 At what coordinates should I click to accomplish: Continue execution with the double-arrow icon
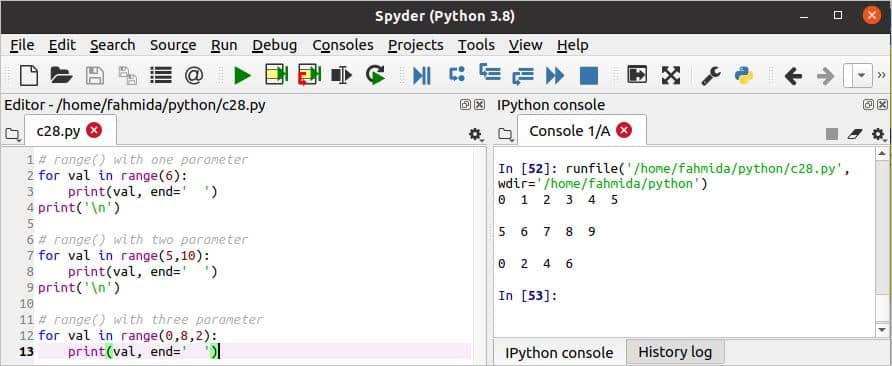click(555, 75)
